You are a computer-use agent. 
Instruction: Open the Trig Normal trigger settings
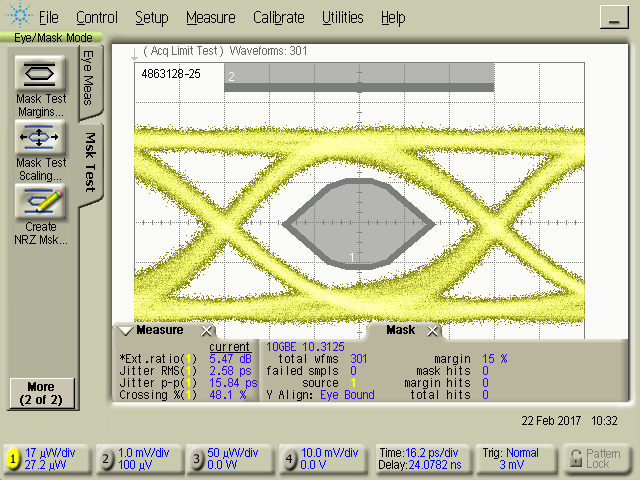(x=515, y=459)
